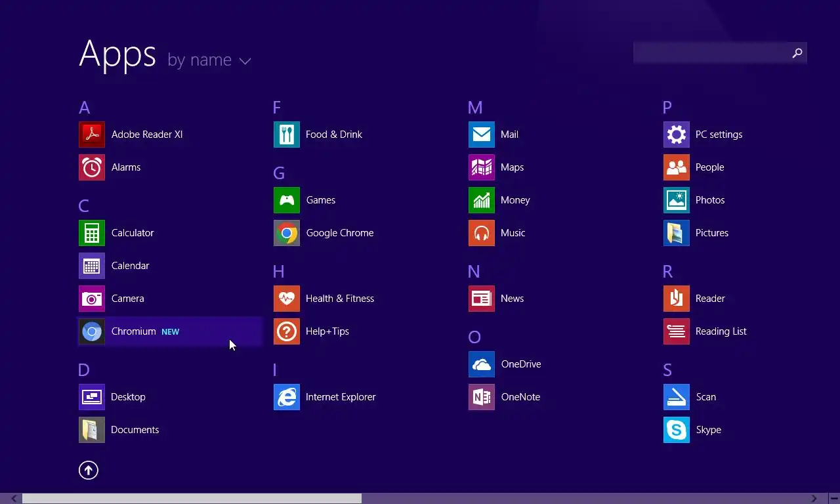Click the scrollbar right arrow
Screen dimensions: 840x504
(x=814, y=499)
